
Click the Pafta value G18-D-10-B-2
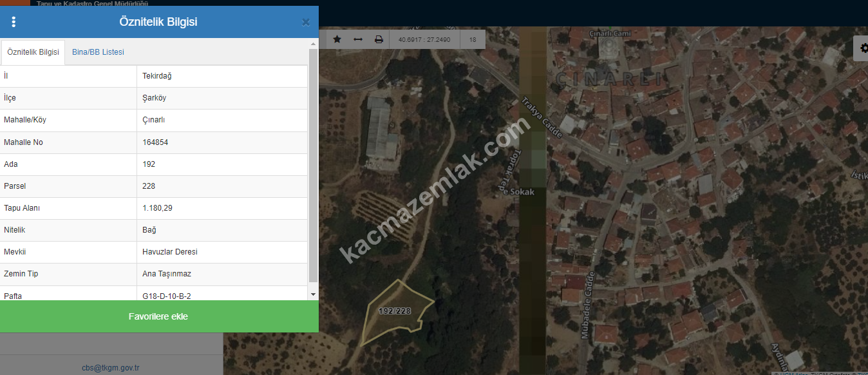click(x=167, y=296)
